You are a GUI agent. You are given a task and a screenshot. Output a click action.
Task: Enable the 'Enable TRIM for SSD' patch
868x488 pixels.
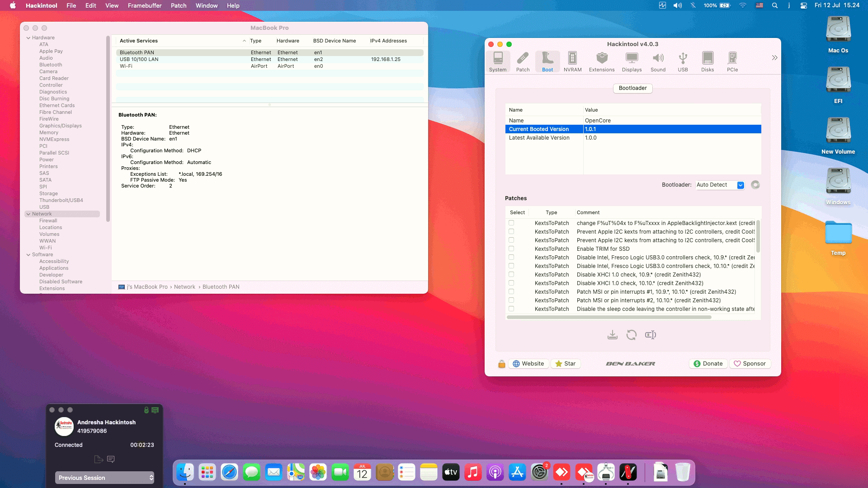coord(511,249)
